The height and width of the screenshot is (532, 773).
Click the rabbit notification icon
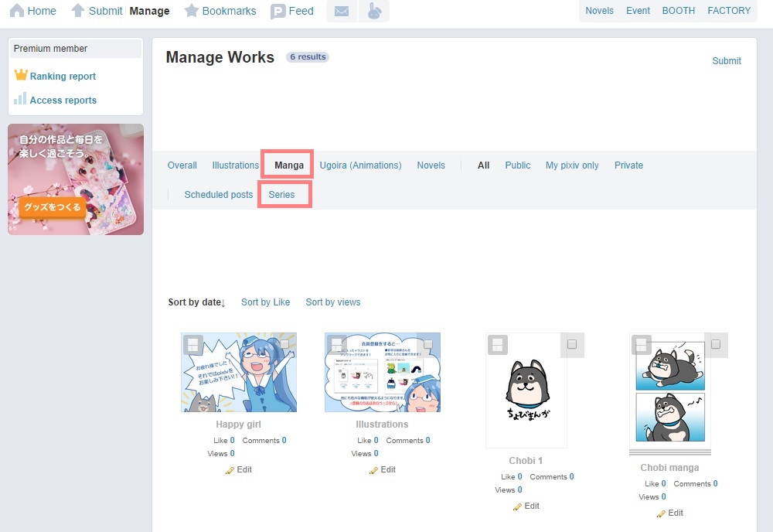[374, 12]
